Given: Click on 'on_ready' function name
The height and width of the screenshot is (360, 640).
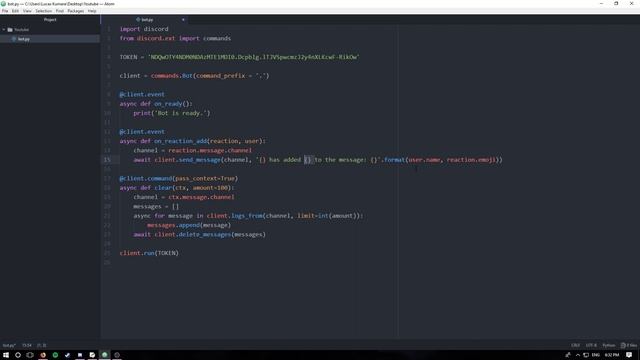Looking at the screenshot, I should click(x=168, y=104).
